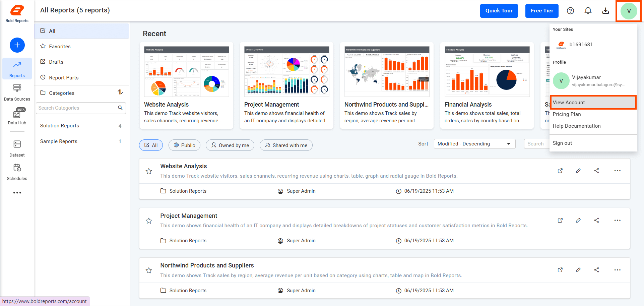The image size is (644, 306).
Task: Select the Shared with me filter
Action: [286, 145]
